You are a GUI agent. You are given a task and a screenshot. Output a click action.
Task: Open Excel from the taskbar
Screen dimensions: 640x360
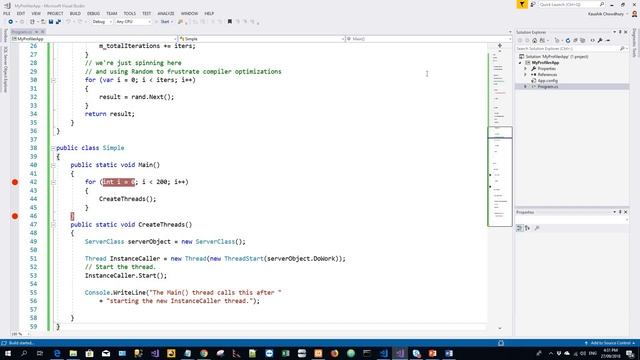[x=286, y=353]
